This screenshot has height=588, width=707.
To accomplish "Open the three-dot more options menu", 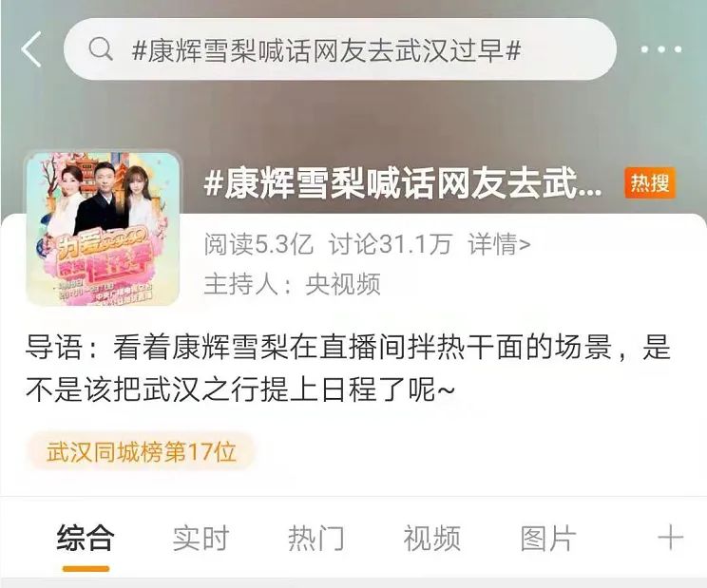I will tap(661, 49).
